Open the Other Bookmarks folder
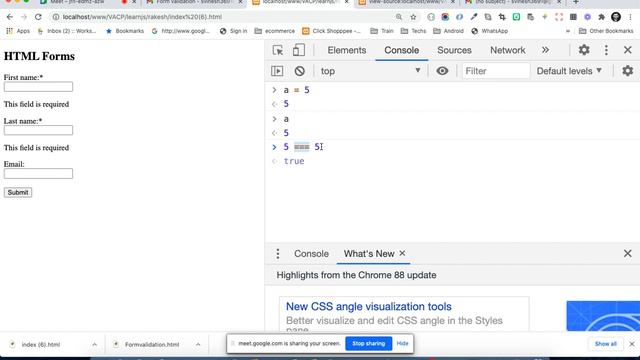The height and width of the screenshot is (360, 640). tap(606, 31)
